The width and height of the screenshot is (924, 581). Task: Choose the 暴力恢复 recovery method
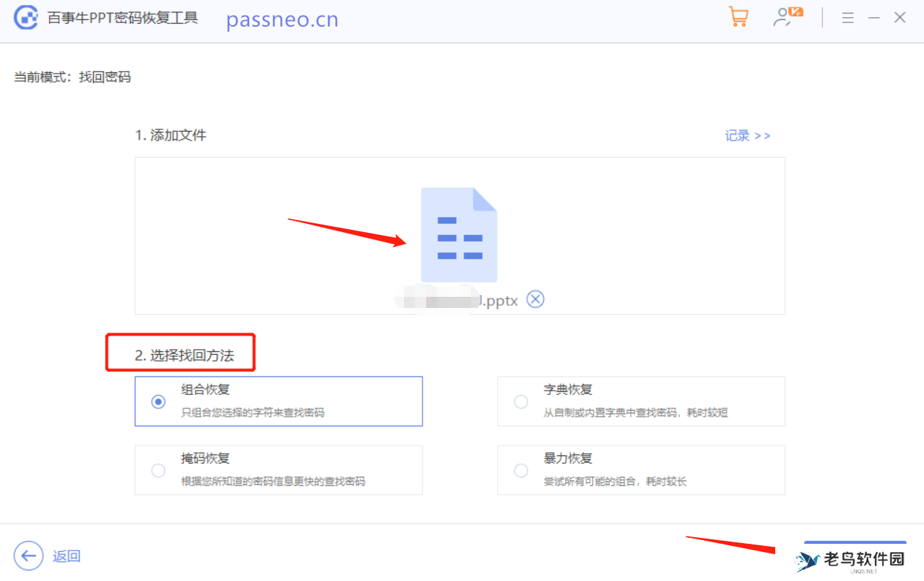click(520, 470)
